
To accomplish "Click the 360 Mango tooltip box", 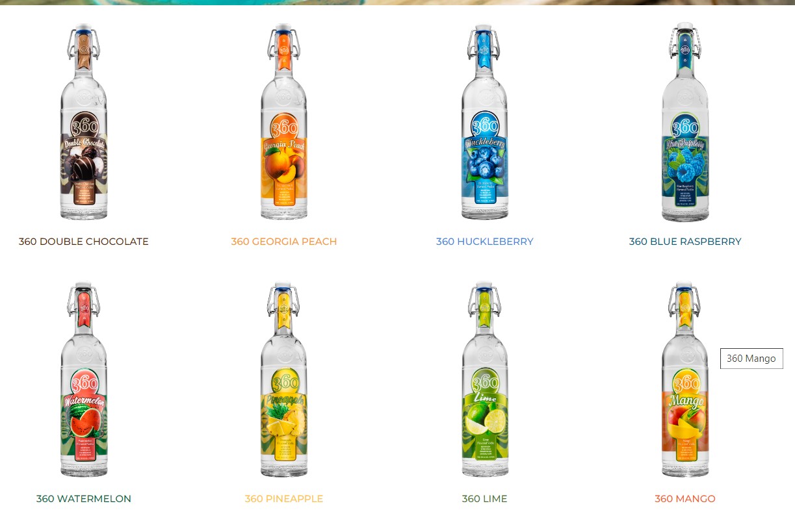I will [x=751, y=359].
